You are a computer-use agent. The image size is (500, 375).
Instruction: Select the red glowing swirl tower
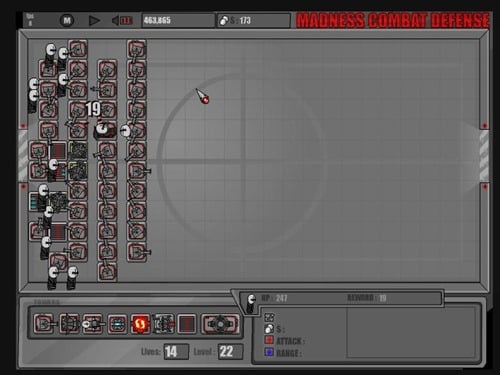click(140, 324)
